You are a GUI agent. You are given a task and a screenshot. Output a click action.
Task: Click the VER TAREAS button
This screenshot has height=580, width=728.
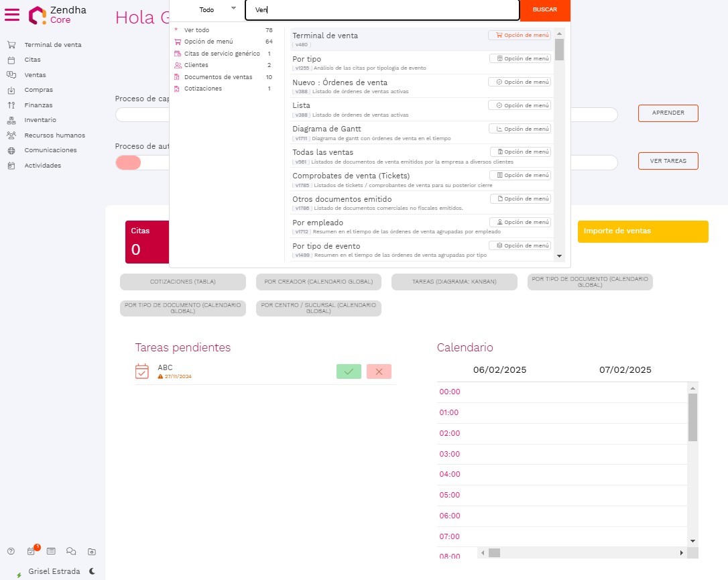(668, 161)
